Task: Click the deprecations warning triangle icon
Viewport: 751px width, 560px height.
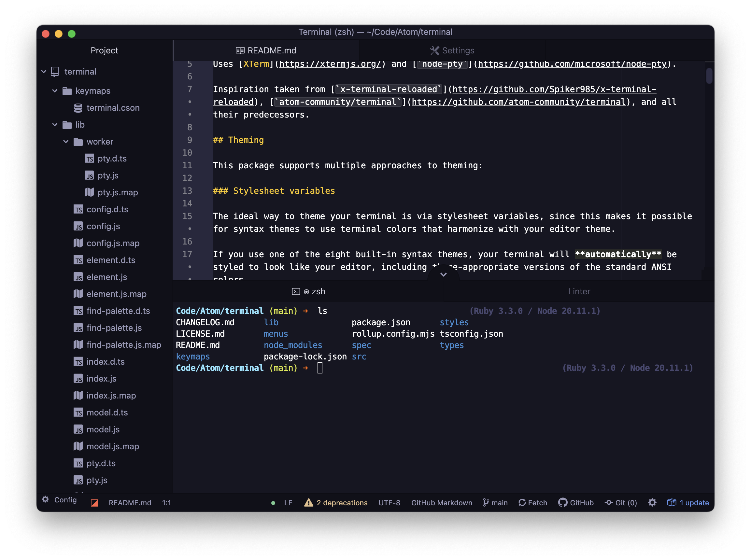Action: coord(308,502)
